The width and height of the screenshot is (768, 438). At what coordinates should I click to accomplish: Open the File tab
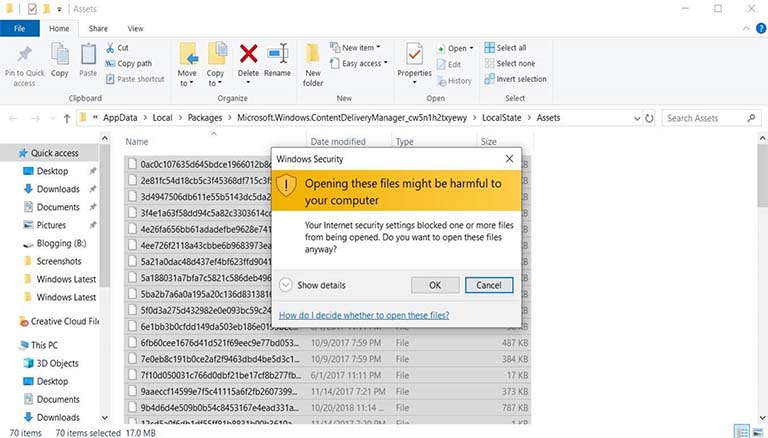(x=20, y=28)
